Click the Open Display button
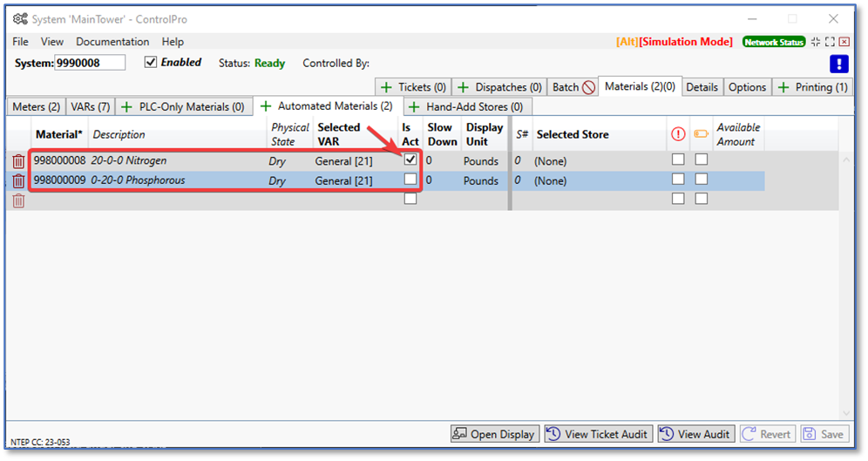This screenshot has width=868, height=461. [494, 434]
